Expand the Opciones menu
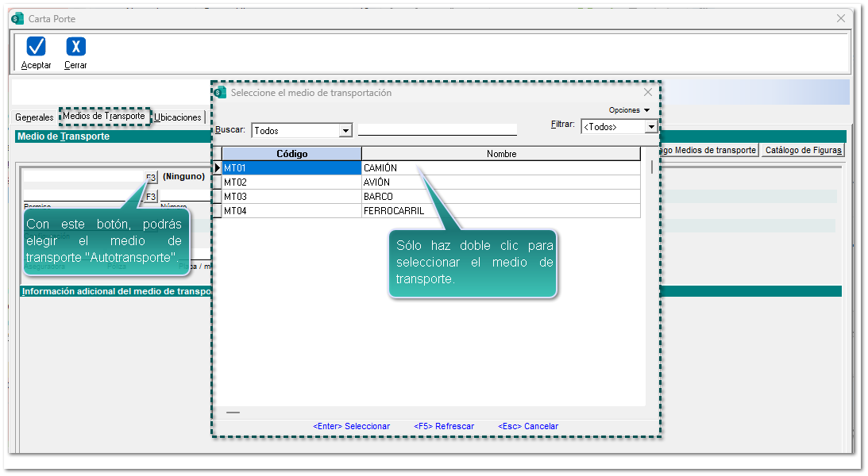 click(629, 110)
